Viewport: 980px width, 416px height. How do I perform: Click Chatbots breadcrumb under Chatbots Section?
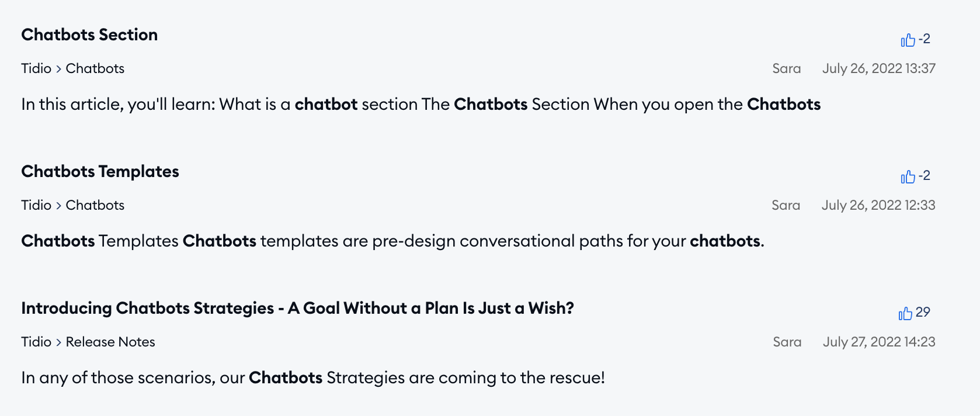click(x=95, y=68)
